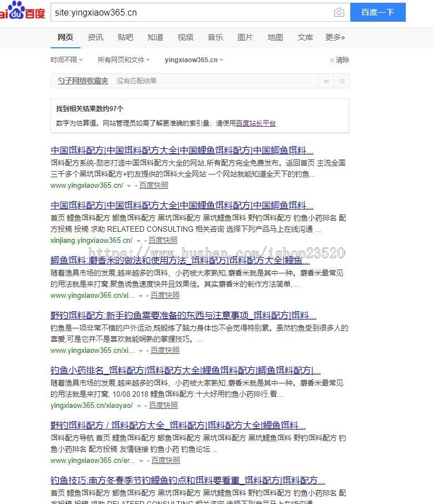This screenshot has width=433, height=504.
Task: Open 百度快照 for the yingxiaow365.cn/er... result
Action: (x=165, y=461)
